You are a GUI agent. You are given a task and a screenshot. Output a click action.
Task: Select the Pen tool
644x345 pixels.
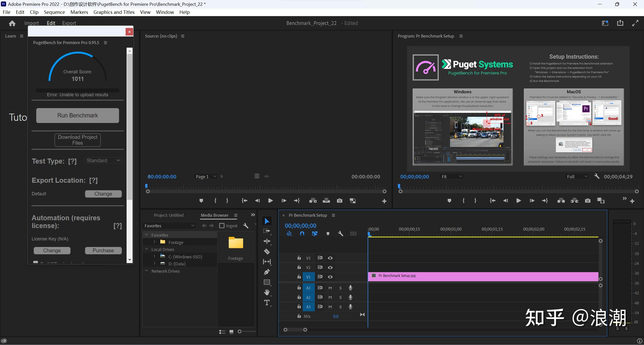(267, 272)
